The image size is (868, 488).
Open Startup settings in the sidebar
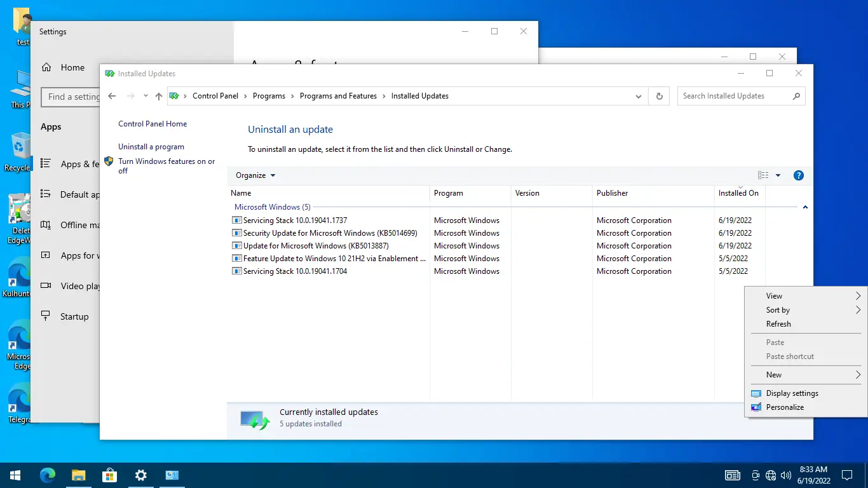[x=74, y=316]
